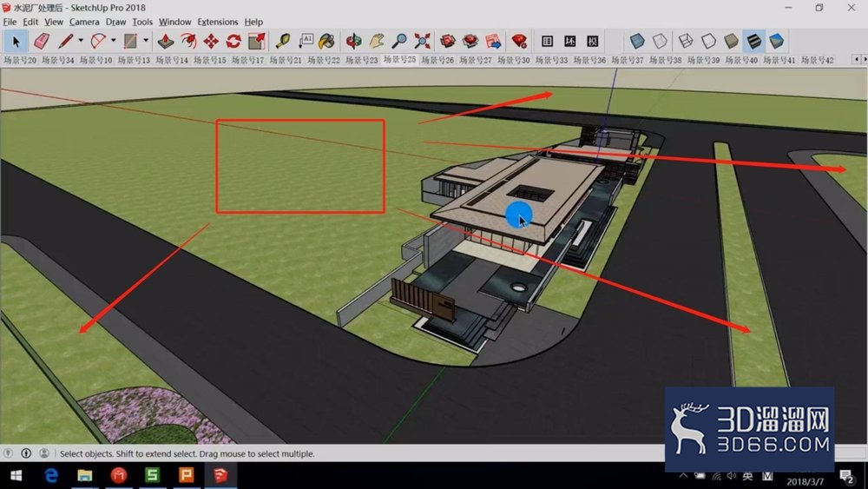868x489 pixels.
Task: Open File Explorer from the taskbar
Action: (x=85, y=475)
